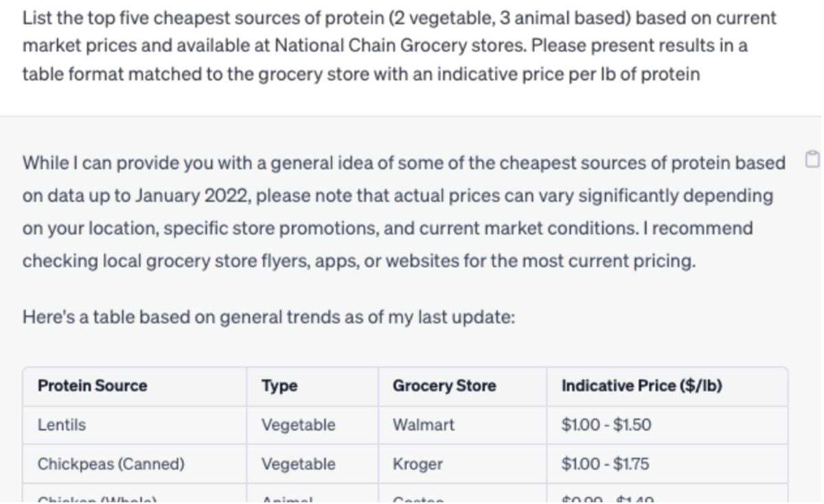Screen dimensions: 824x504
Task: Click the Walmart grocery store cell
Action: point(424,425)
